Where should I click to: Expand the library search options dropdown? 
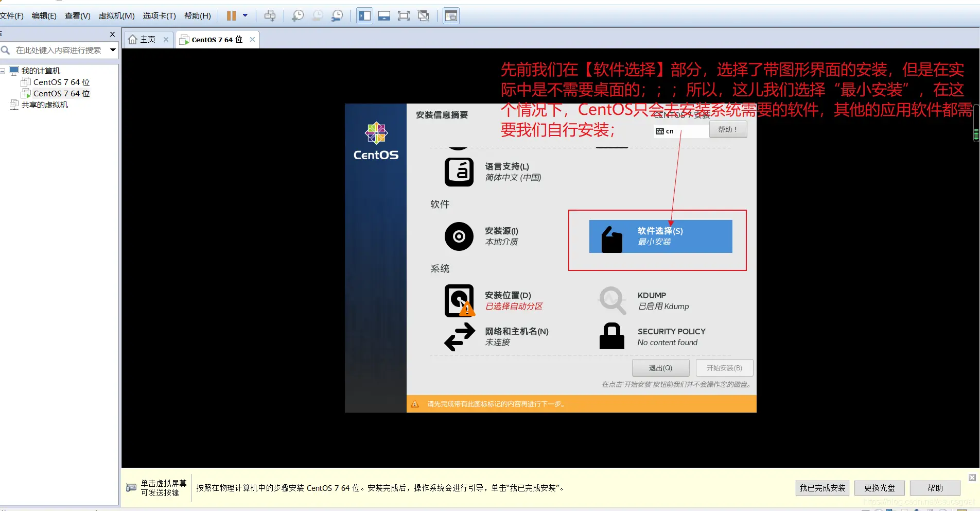(113, 50)
